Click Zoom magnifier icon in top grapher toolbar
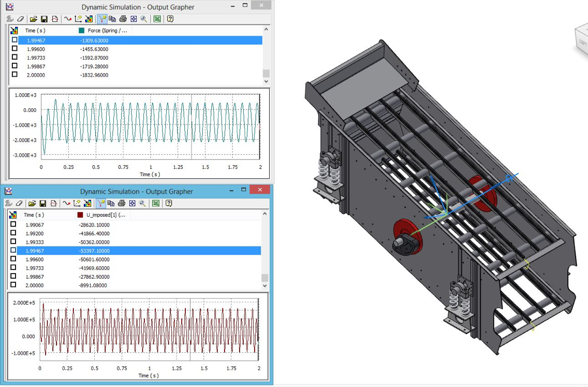The width and height of the screenshot is (588, 387). point(143,19)
